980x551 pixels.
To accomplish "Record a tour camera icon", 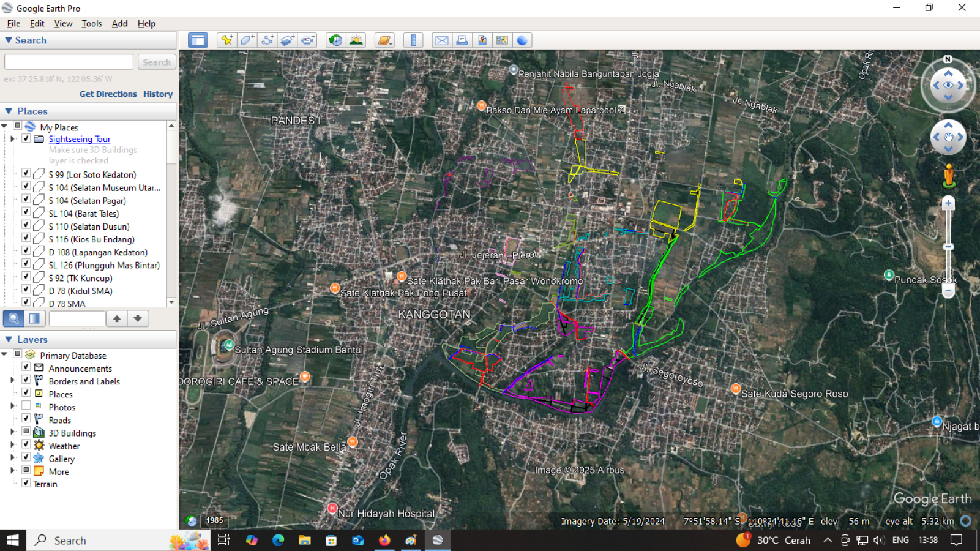I will 308,40.
